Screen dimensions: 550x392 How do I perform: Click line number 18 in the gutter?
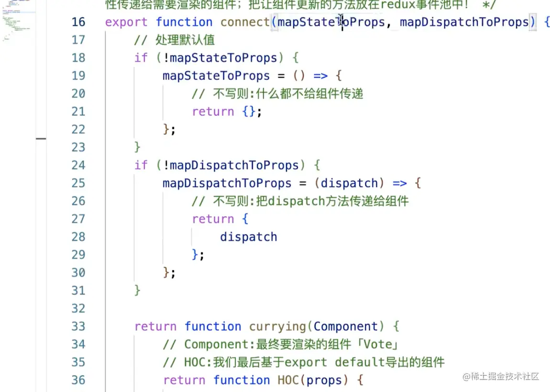coord(78,58)
